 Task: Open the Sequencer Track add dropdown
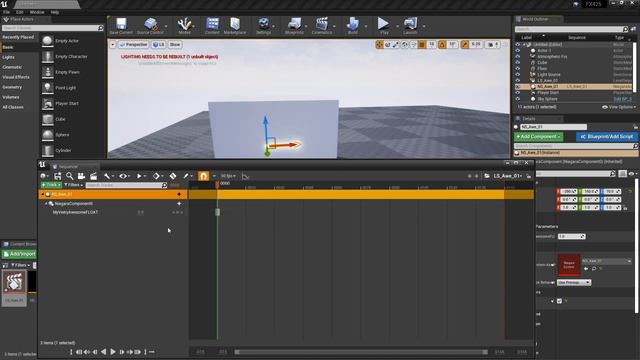pyautogui.click(x=51, y=185)
